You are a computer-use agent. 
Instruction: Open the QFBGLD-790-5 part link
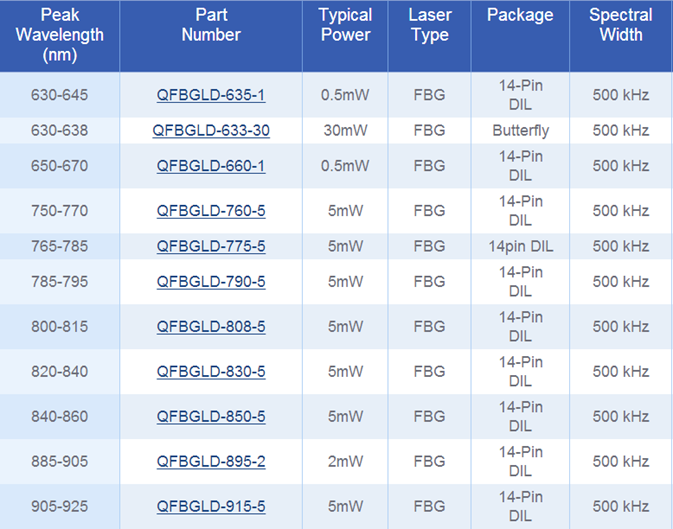[211, 282]
